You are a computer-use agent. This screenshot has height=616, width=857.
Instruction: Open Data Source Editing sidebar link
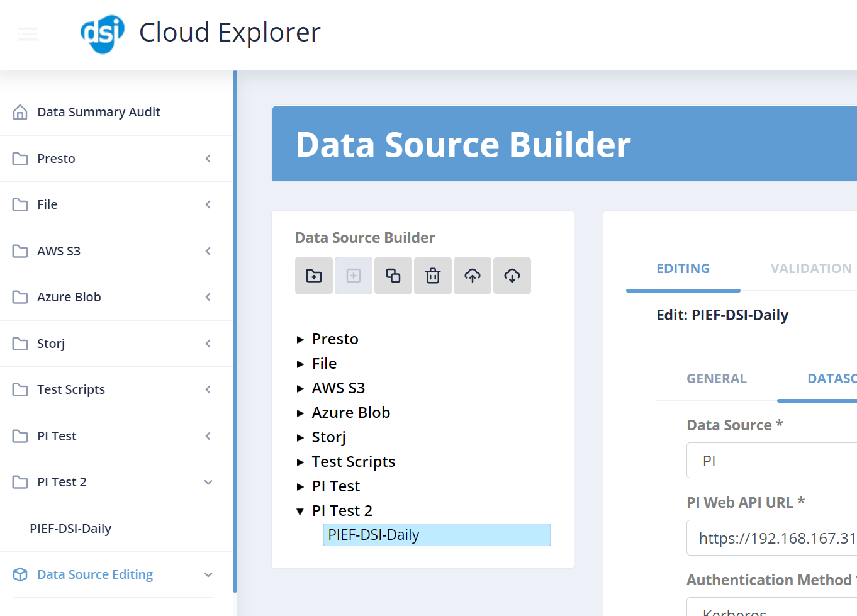click(x=95, y=574)
